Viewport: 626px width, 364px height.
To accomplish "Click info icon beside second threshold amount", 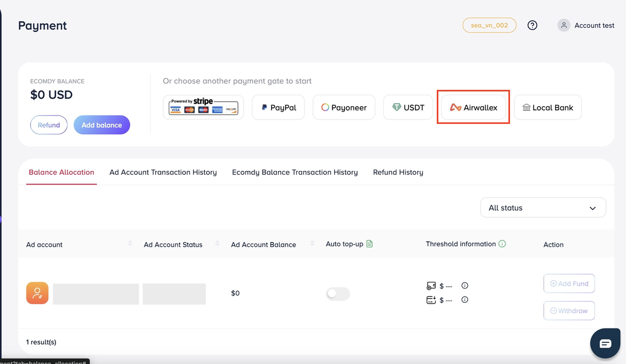I will click(465, 299).
